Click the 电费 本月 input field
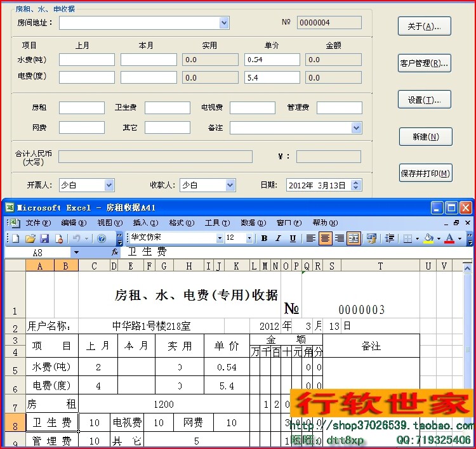 (x=149, y=77)
